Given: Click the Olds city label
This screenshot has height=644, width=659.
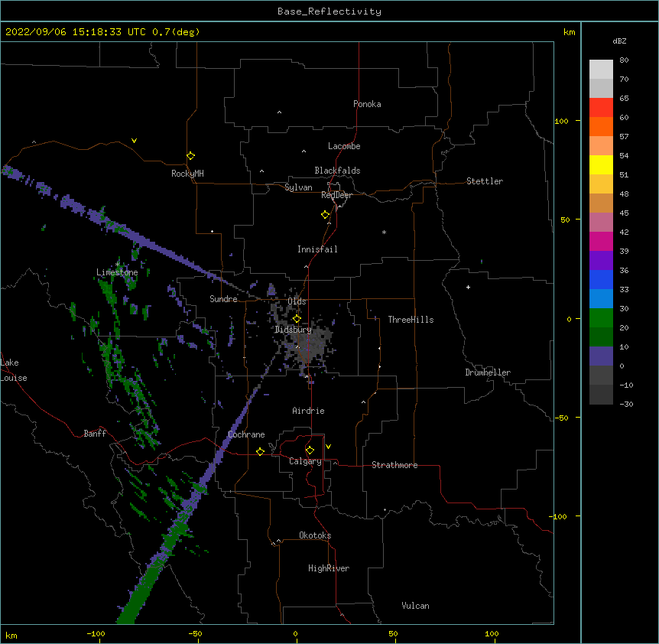Looking at the screenshot, I should pyautogui.click(x=297, y=301).
